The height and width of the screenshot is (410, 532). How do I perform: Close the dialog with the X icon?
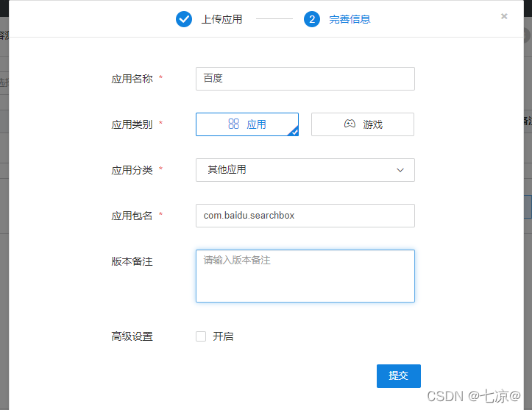504,16
